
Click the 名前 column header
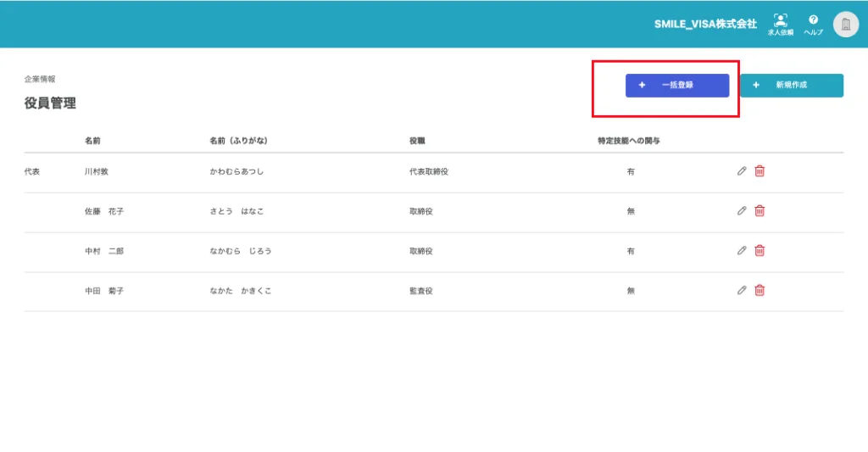[x=92, y=140]
